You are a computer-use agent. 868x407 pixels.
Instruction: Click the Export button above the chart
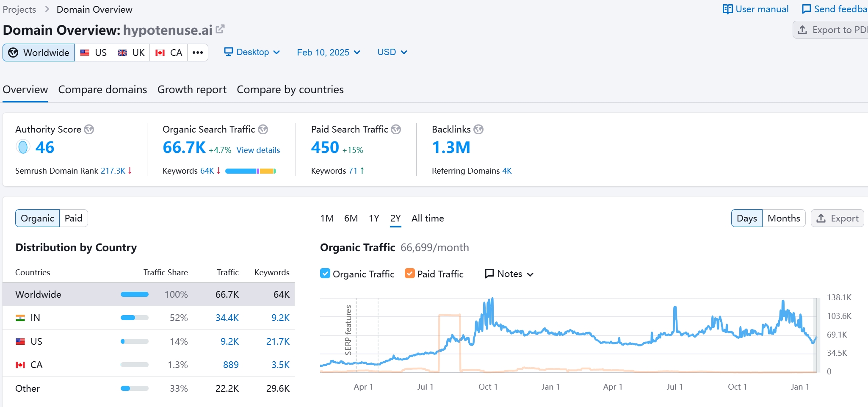[x=837, y=218]
